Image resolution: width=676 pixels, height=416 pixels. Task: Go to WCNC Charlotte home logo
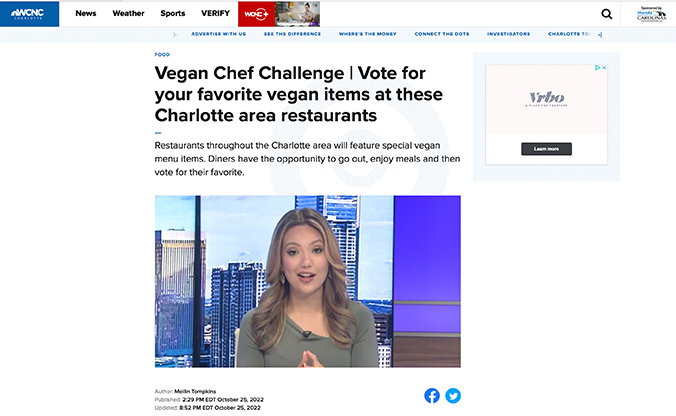coord(29,14)
